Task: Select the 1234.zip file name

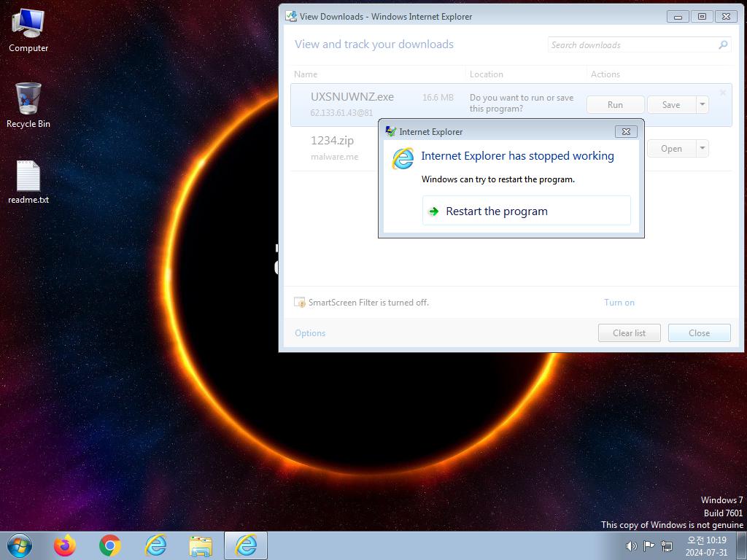Action: pyautogui.click(x=332, y=141)
